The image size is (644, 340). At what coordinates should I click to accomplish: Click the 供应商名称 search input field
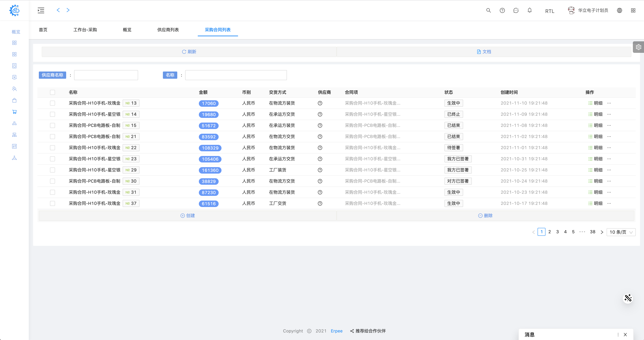[x=106, y=75]
